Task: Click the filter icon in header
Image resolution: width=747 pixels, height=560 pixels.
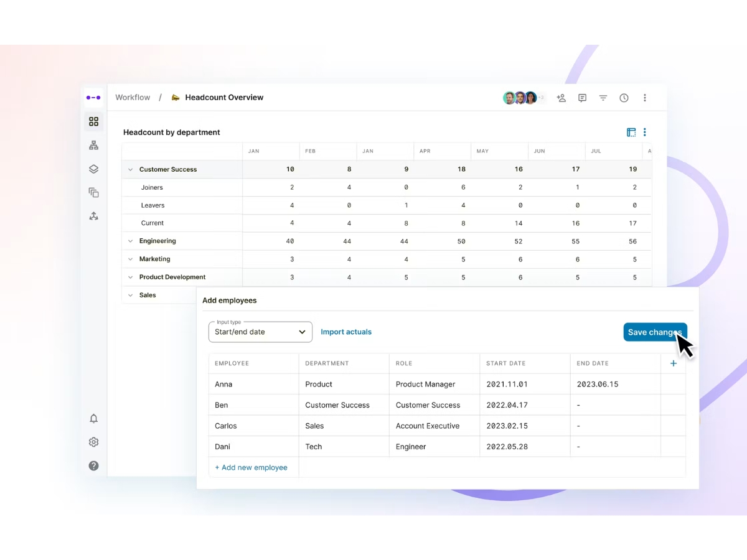Action: click(x=603, y=98)
